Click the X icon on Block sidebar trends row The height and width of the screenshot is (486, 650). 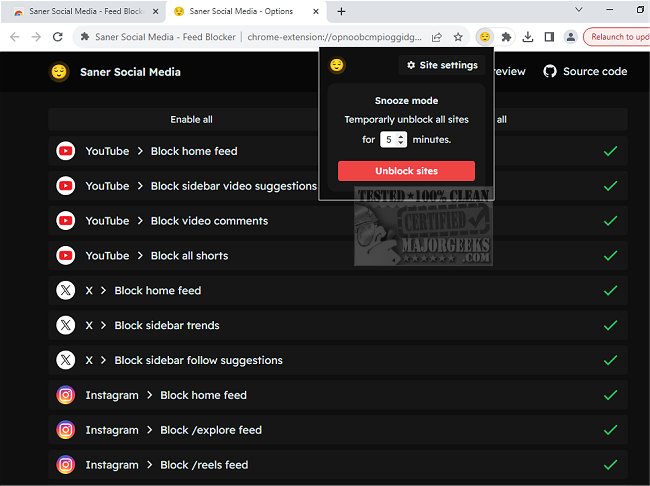tap(65, 325)
